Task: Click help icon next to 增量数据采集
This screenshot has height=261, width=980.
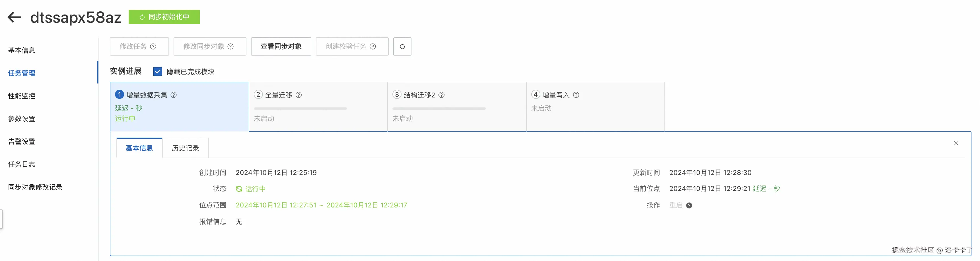Action: coord(174,95)
